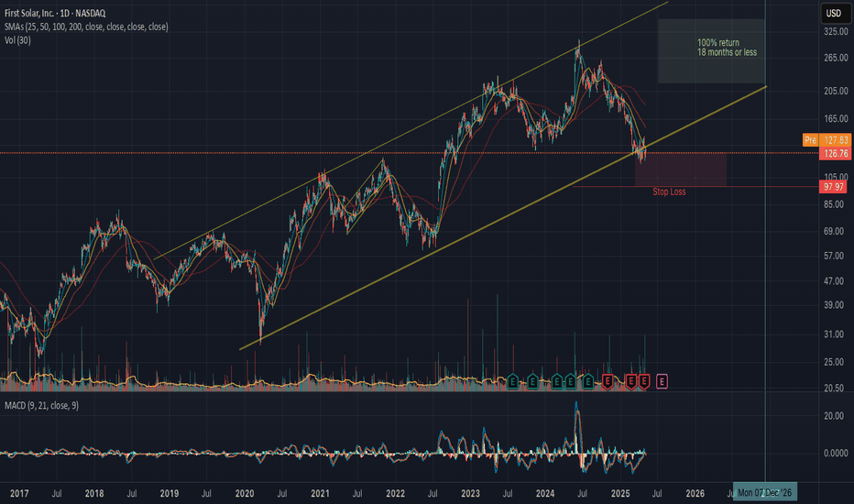Image resolution: width=854 pixels, height=504 pixels.
Task: Click the 2026 label on time axis
Action: coord(695,493)
